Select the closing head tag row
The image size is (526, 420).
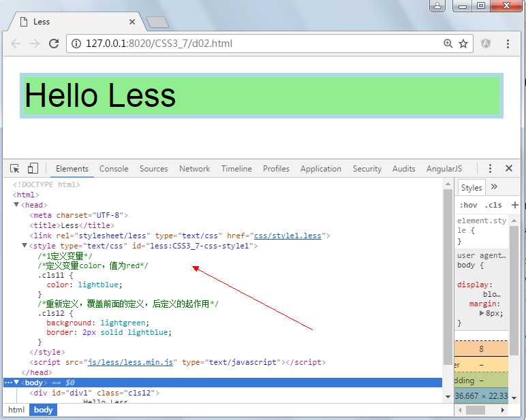pos(37,372)
